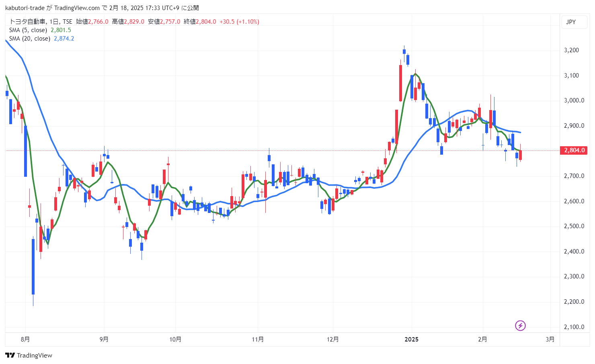The image size is (595, 364).
Task: Click the 11月 time axis label
Action: pyautogui.click(x=258, y=339)
